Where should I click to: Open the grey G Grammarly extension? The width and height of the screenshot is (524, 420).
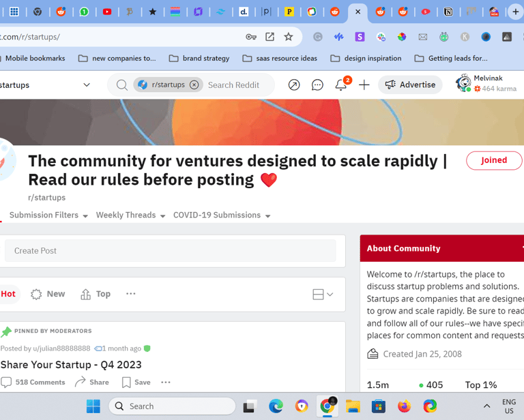click(x=318, y=37)
